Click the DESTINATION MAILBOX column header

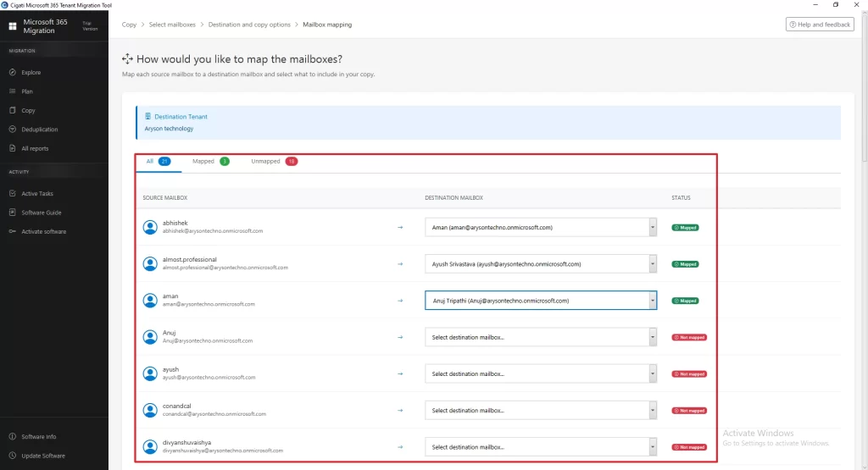click(454, 197)
